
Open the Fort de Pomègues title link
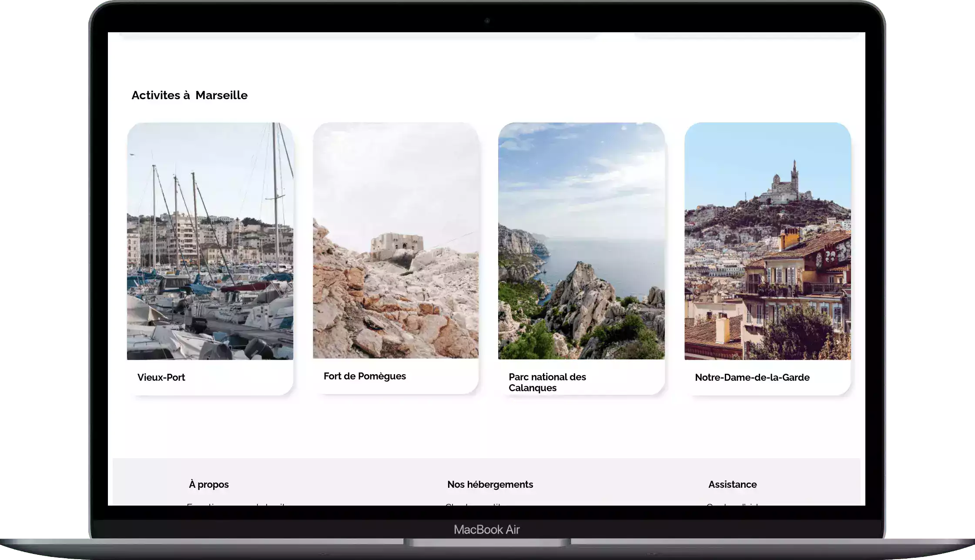[x=365, y=376]
